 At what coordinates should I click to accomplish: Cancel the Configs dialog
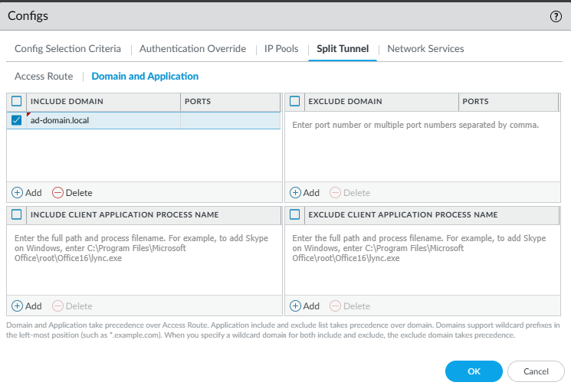[536, 371]
